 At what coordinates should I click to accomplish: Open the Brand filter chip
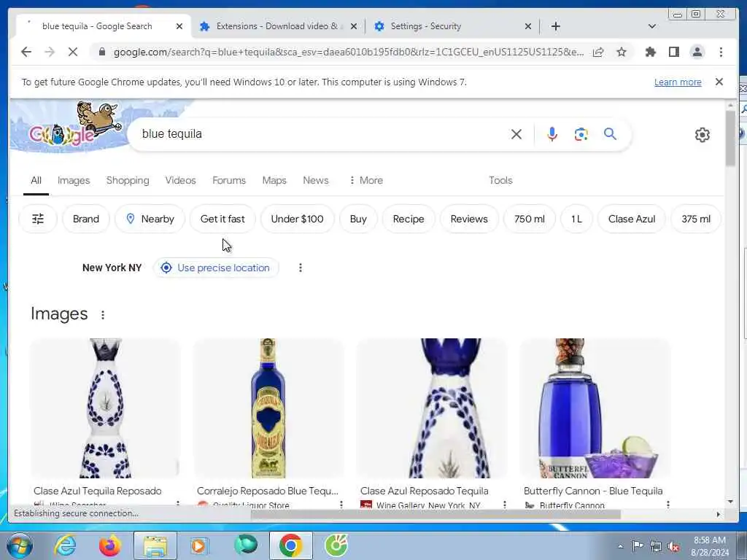86,219
